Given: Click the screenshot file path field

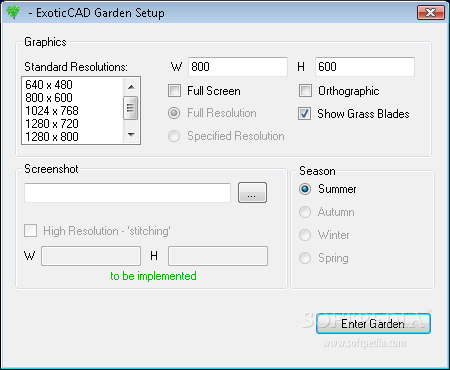Looking at the screenshot, I should (127, 193).
